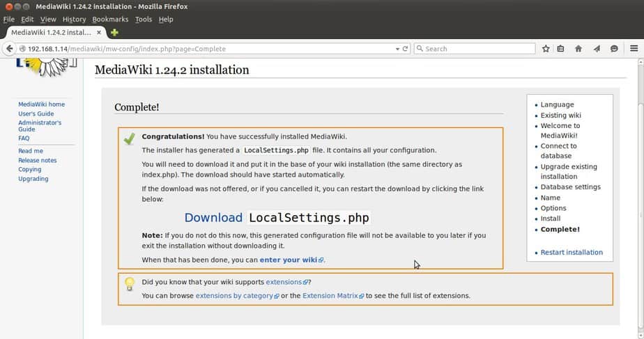Open MediaWiki home sidebar link
The width and height of the screenshot is (644, 339).
pyautogui.click(x=42, y=104)
